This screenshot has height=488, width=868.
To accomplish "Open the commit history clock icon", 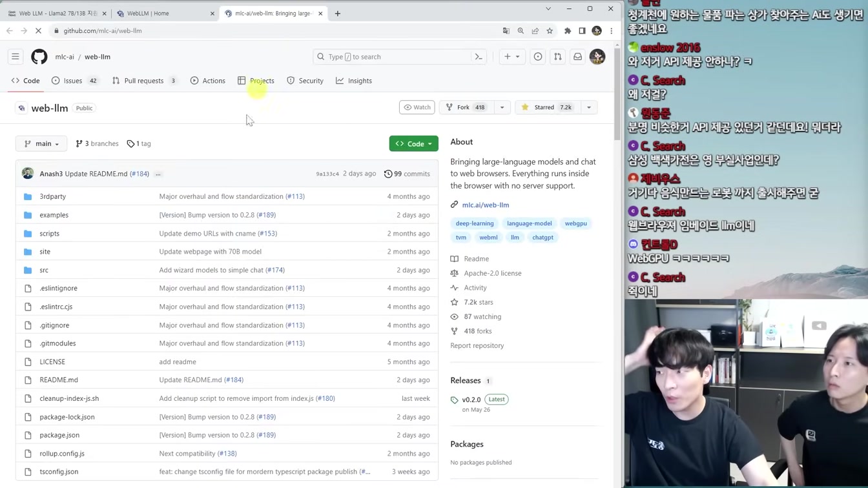I will (388, 174).
